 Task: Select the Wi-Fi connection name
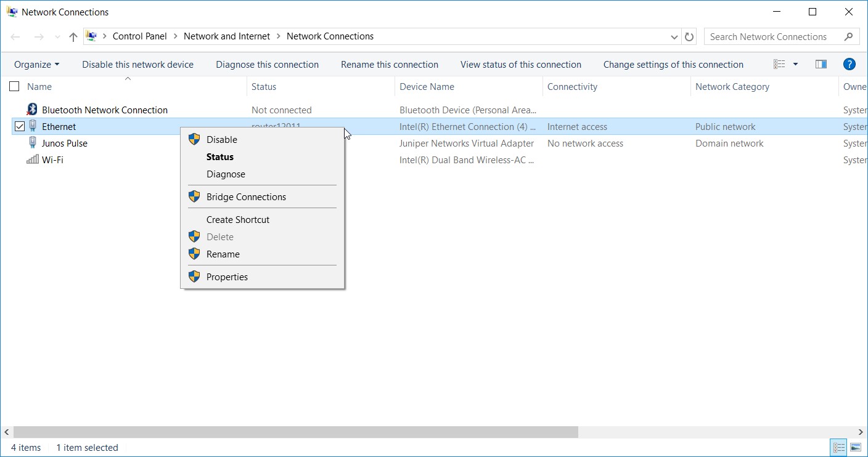(52, 160)
